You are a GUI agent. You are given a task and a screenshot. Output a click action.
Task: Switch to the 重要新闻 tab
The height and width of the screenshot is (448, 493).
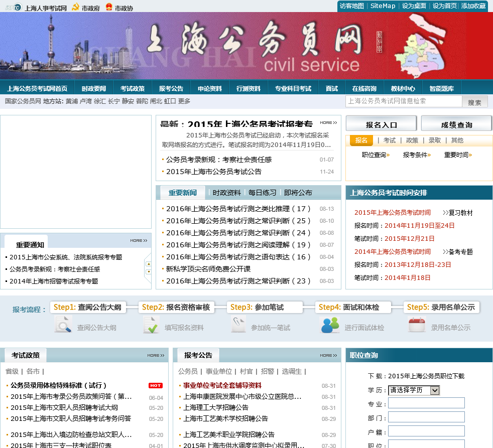(183, 193)
